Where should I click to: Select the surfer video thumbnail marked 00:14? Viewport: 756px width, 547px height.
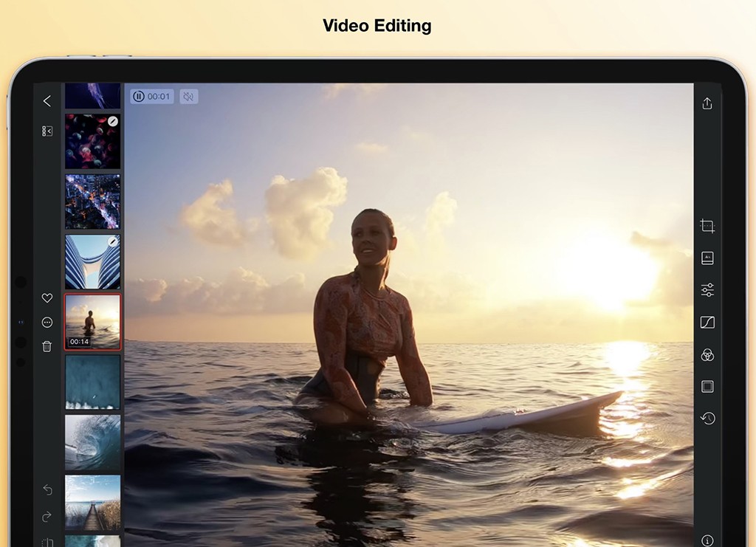(x=92, y=322)
